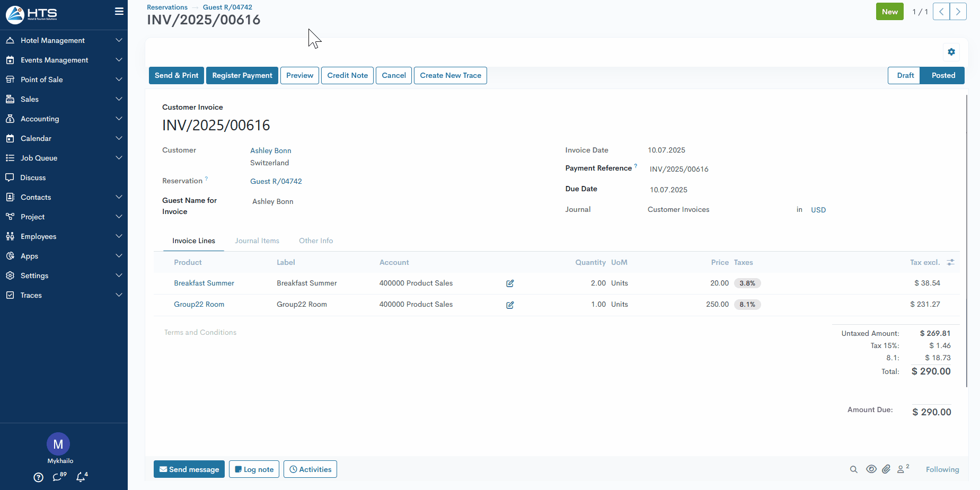Open the Ashley Bonn customer link
The width and height of the screenshot is (980, 490).
(x=271, y=150)
